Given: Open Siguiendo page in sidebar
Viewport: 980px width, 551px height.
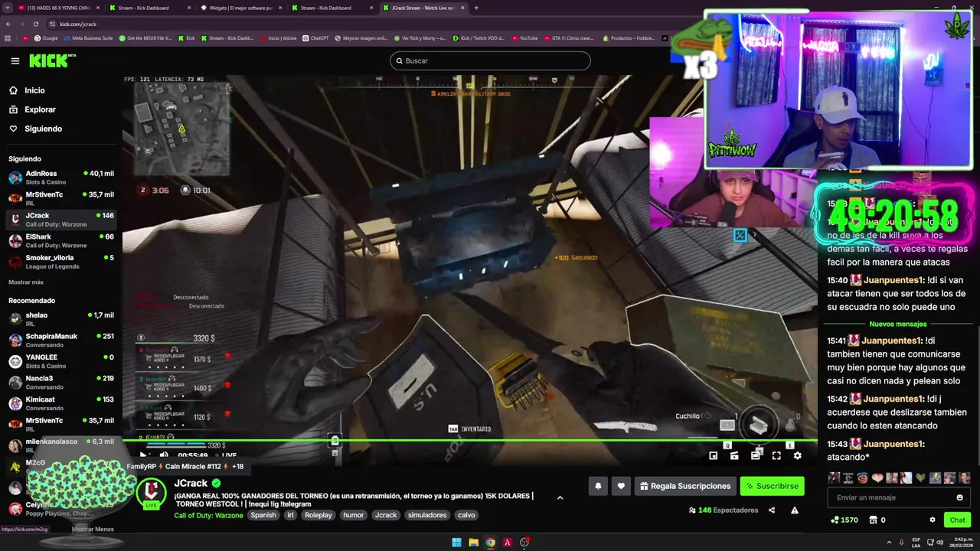Looking at the screenshot, I should pos(43,129).
